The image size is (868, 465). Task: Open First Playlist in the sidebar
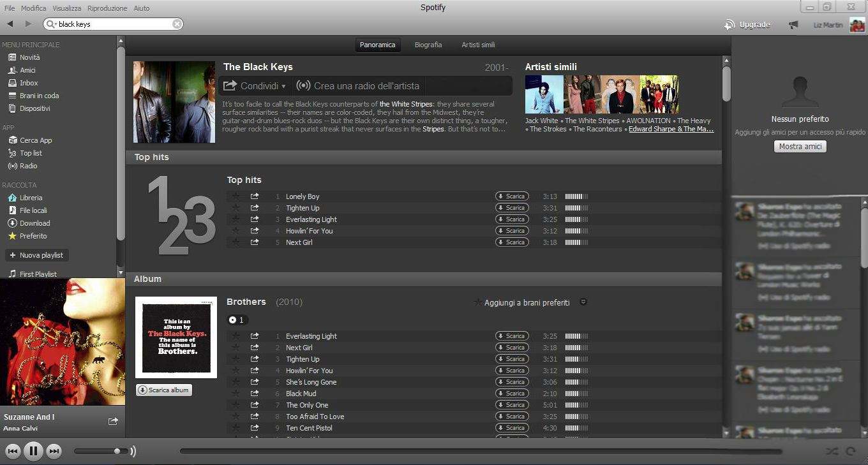pyautogui.click(x=33, y=274)
